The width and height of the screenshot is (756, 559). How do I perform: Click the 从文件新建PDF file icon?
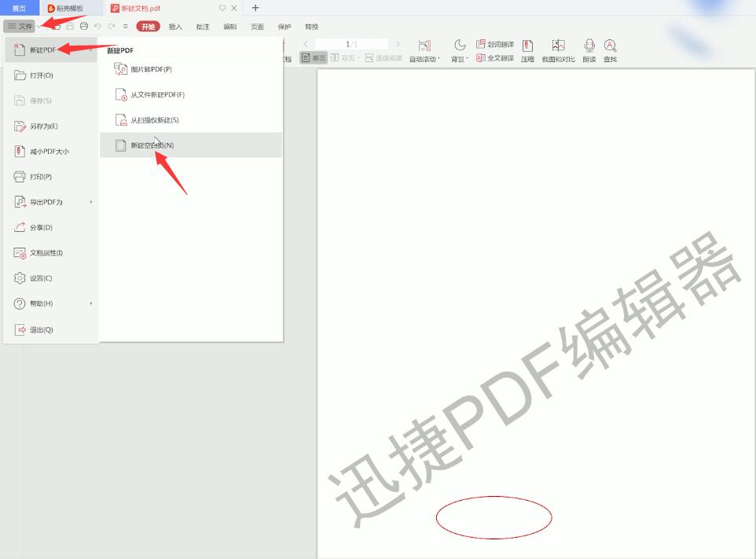(x=120, y=94)
